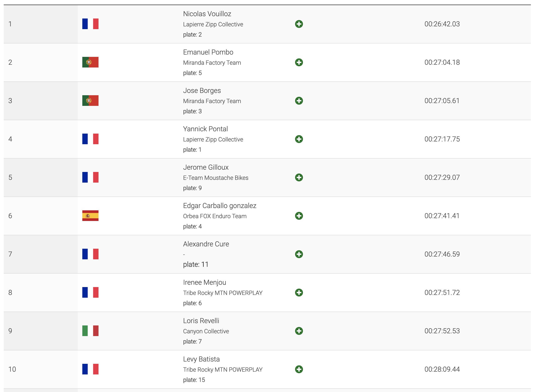Show details for Alexandre Cure
Screen dimensions: 536x392
click(299, 254)
